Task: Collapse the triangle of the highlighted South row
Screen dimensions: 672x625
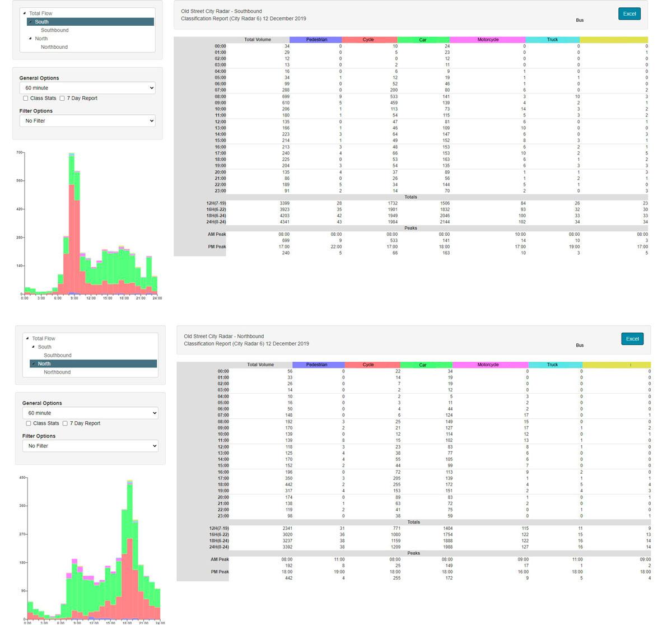Action: [x=30, y=22]
